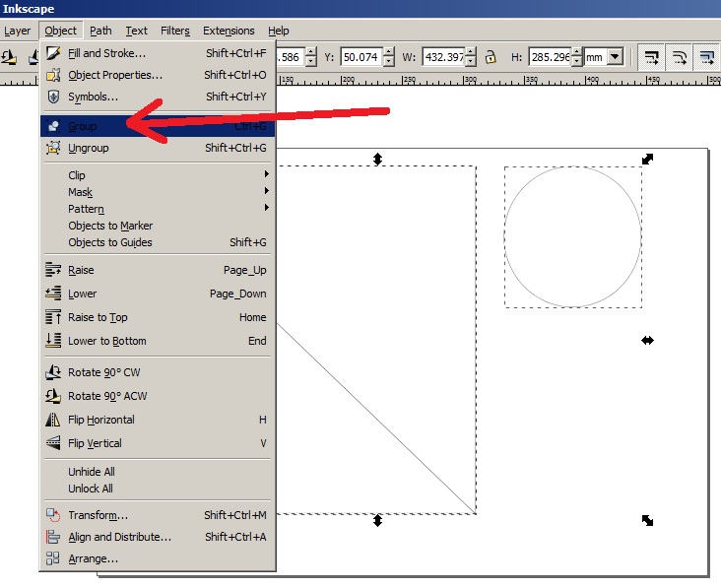Open the Text menu
Image resolution: width=721 pixels, height=588 pixels.
click(x=137, y=31)
